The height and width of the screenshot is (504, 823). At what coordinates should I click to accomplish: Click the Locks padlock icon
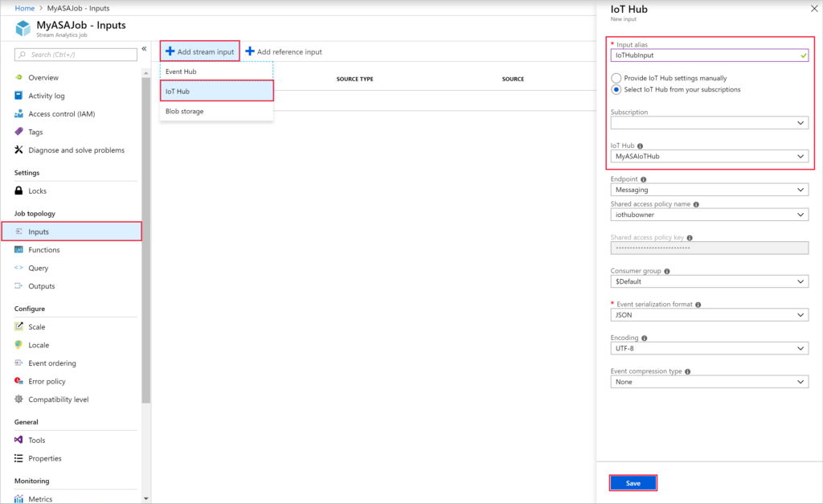click(19, 191)
